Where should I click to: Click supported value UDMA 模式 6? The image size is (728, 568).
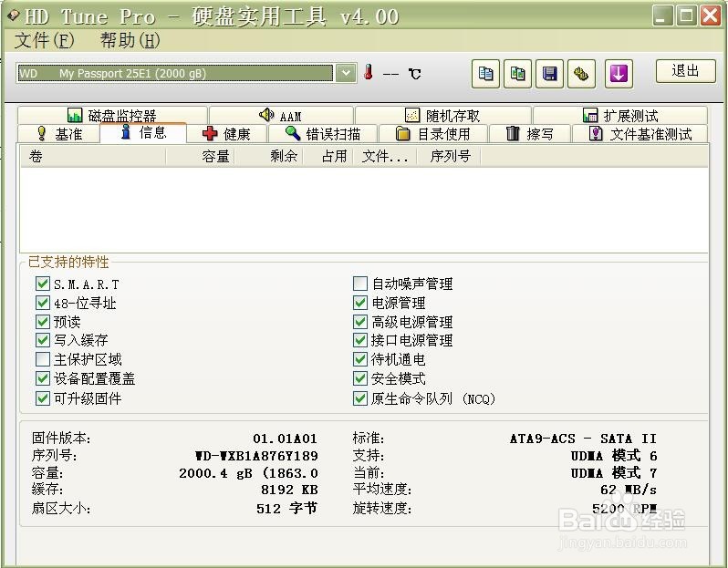pos(614,456)
